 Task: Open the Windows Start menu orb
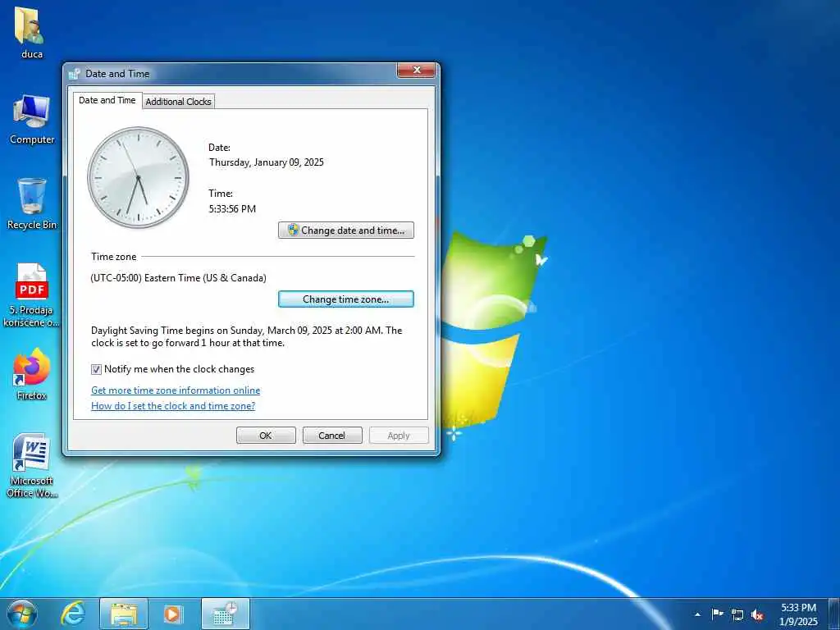tap(22, 614)
